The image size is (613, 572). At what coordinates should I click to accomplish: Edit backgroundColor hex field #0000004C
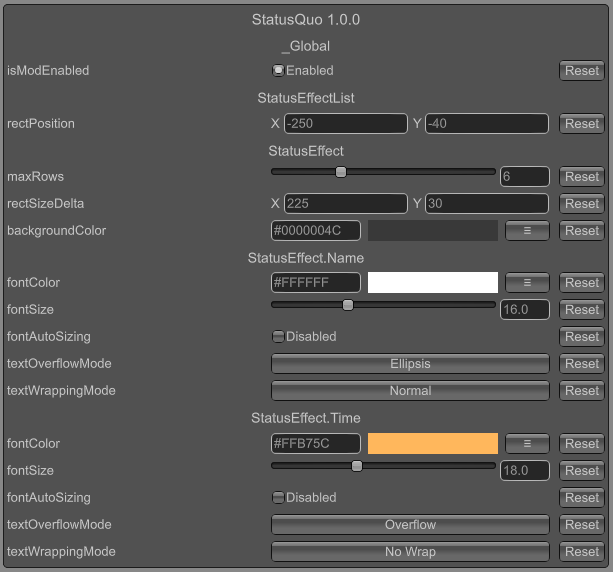315,231
